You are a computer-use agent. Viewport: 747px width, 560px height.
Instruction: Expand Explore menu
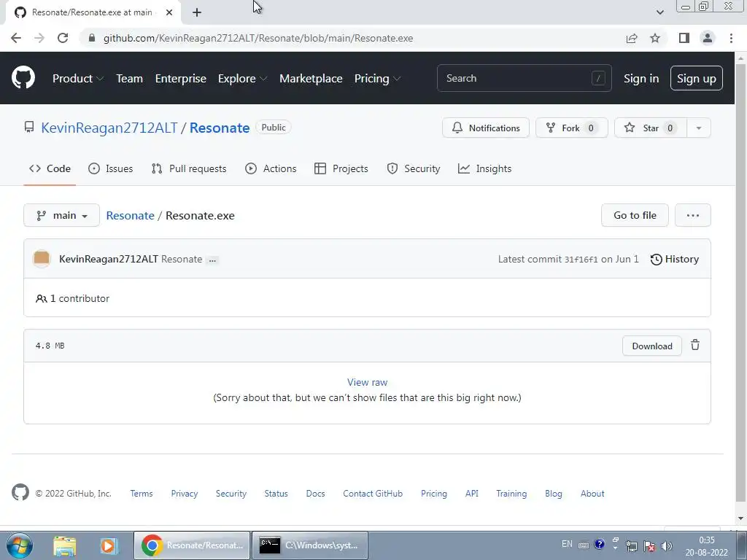[242, 78]
